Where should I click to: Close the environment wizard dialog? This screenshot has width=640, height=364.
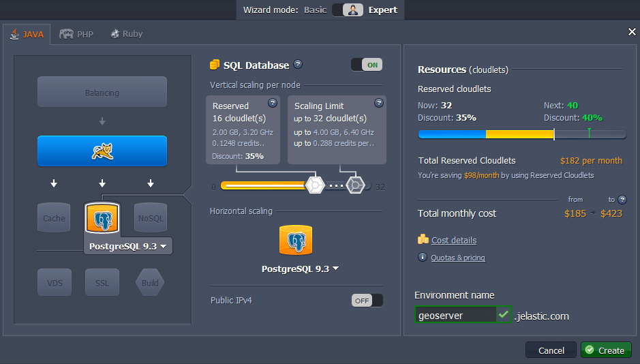632,32
